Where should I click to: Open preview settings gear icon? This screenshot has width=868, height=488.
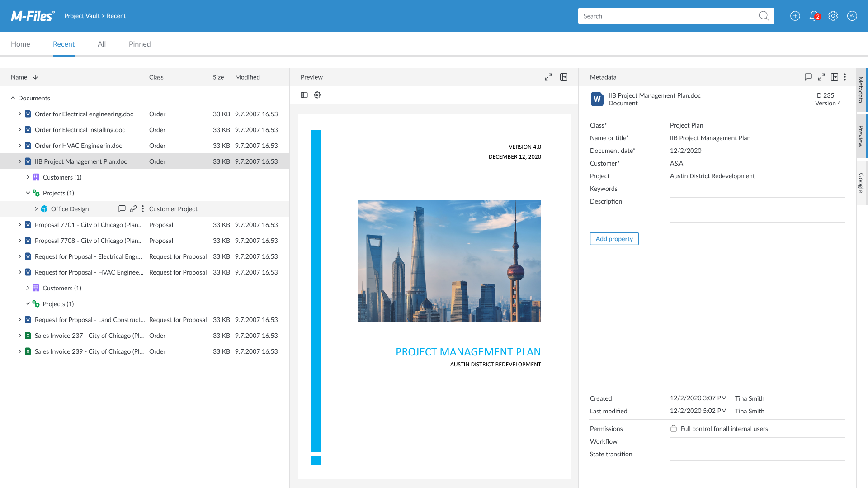tap(317, 95)
